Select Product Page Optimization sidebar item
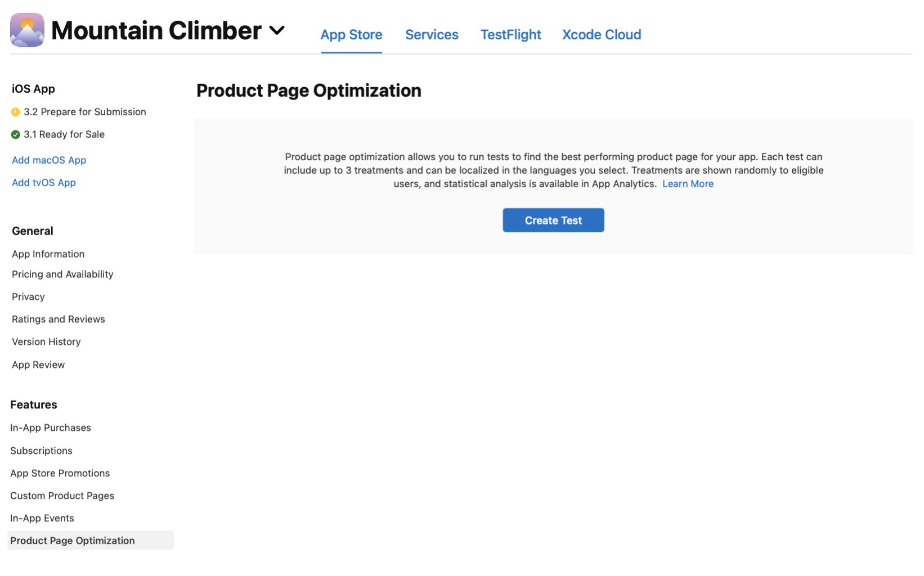 (73, 541)
